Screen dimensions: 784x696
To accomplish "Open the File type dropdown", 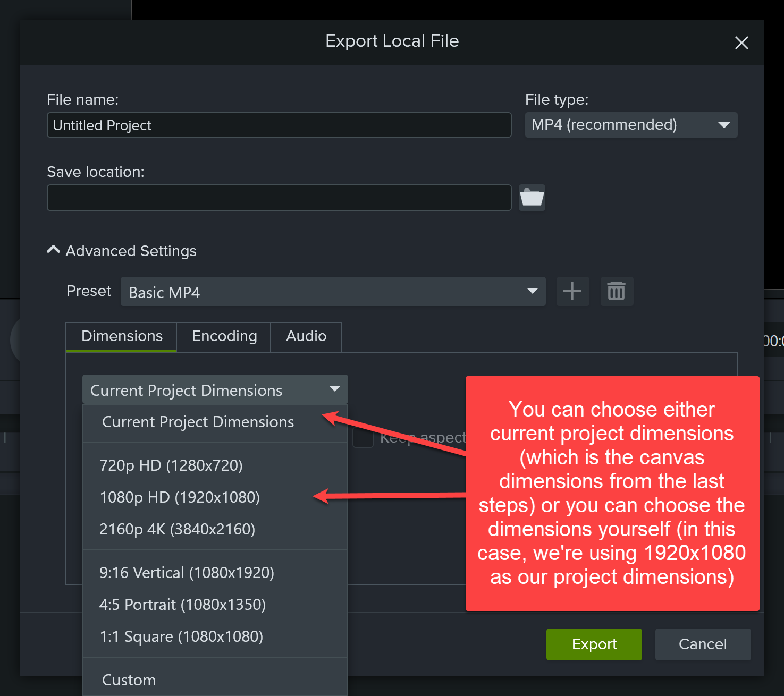I will point(630,125).
